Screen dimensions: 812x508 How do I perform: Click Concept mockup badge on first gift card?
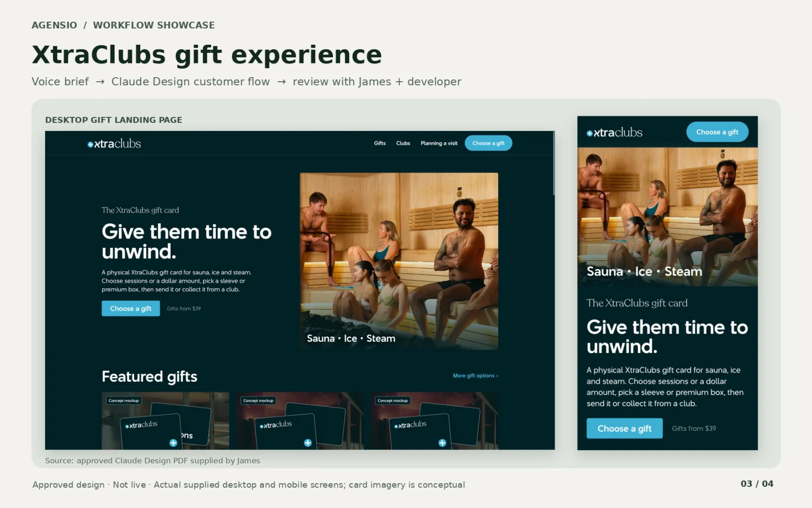pyautogui.click(x=123, y=401)
